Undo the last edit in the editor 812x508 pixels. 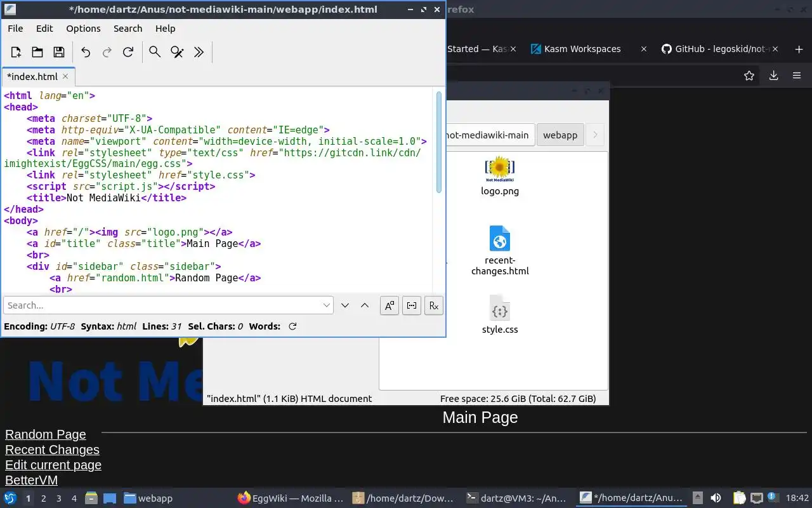(86, 52)
